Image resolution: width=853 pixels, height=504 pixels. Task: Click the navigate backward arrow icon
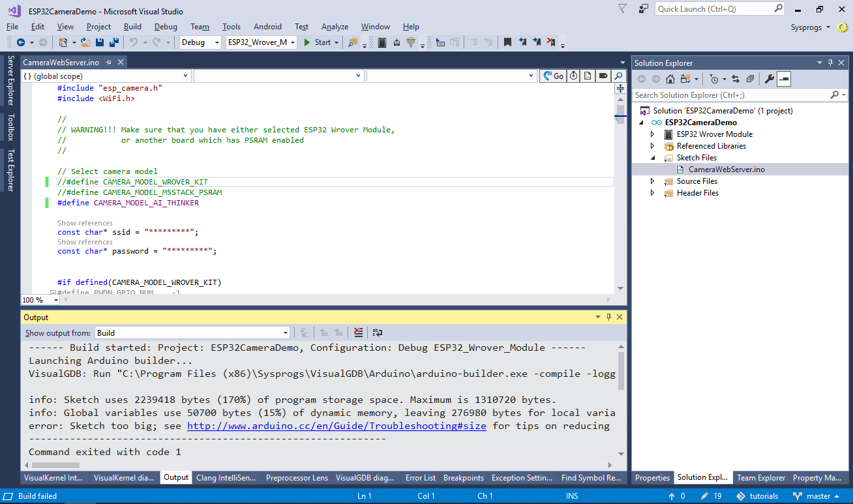(x=21, y=42)
